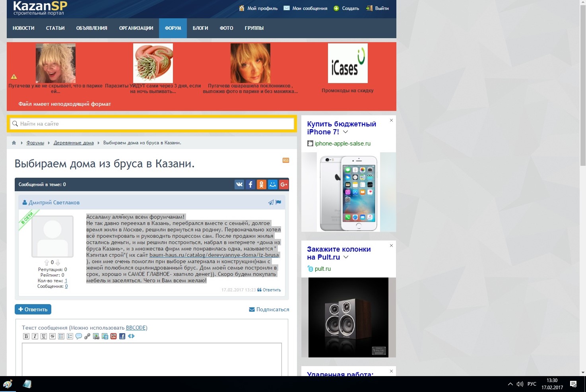The image size is (586, 392).
Task: Log out via Выйти link
Action: (x=378, y=8)
